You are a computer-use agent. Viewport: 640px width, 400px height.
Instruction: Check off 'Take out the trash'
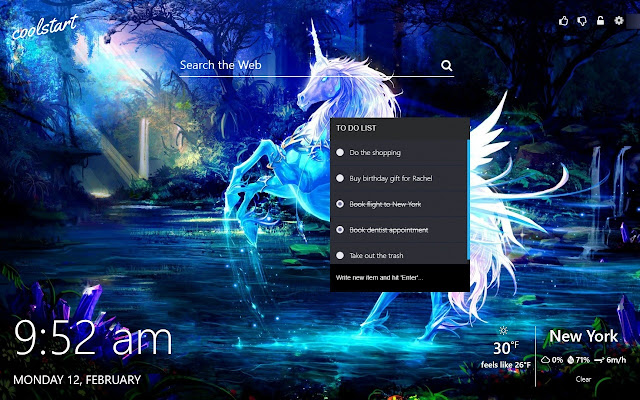tap(340, 256)
